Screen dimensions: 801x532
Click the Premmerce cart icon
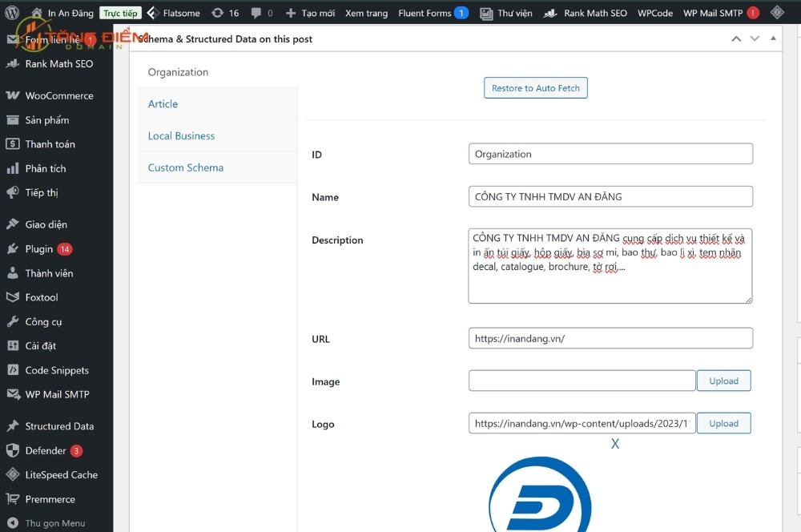click(x=13, y=499)
